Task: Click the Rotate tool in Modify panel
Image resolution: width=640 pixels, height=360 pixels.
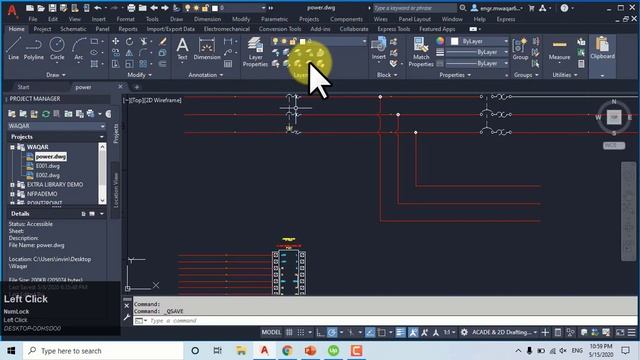Action: (129, 41)
